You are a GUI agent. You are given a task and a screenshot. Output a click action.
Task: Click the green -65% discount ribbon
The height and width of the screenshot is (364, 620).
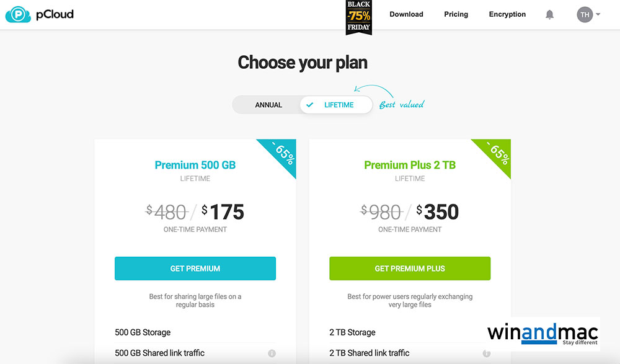click(497, 153)
